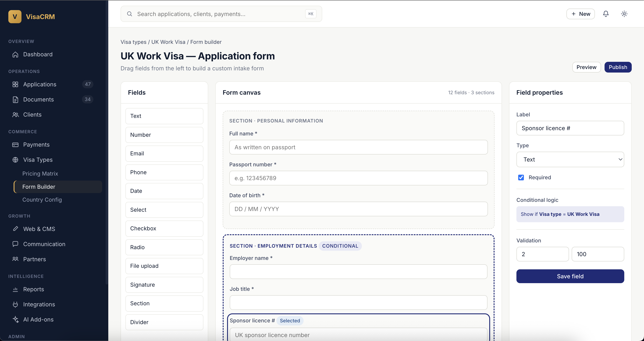Click the Label input Sponsor licence #

570,128
